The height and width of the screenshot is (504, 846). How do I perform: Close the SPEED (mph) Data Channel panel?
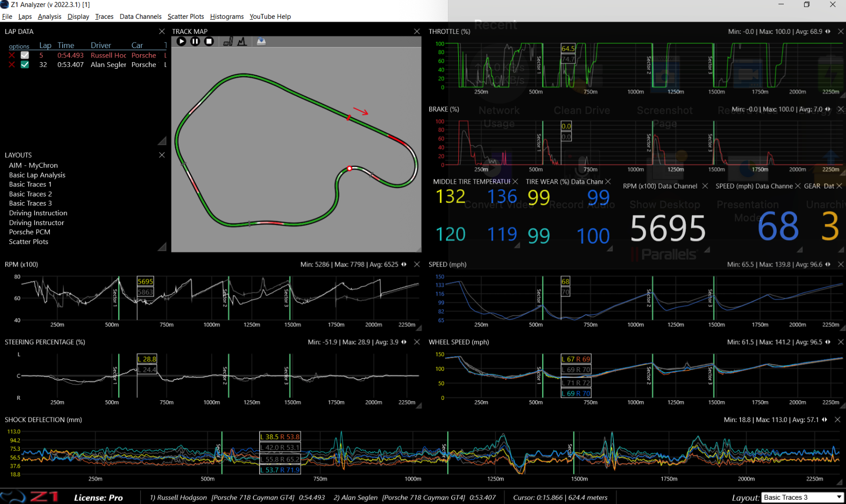798,186
